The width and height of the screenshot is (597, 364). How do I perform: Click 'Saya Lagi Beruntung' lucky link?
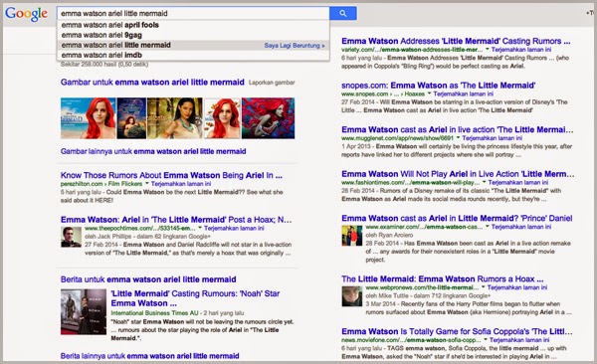(295, 46)
